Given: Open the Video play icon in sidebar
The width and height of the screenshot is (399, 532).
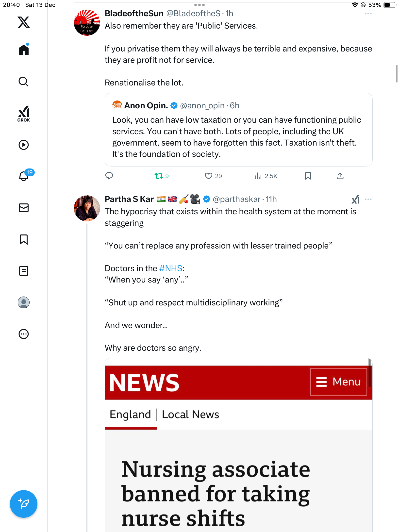Looking at the screenshot, I should (x=24, y=145).
